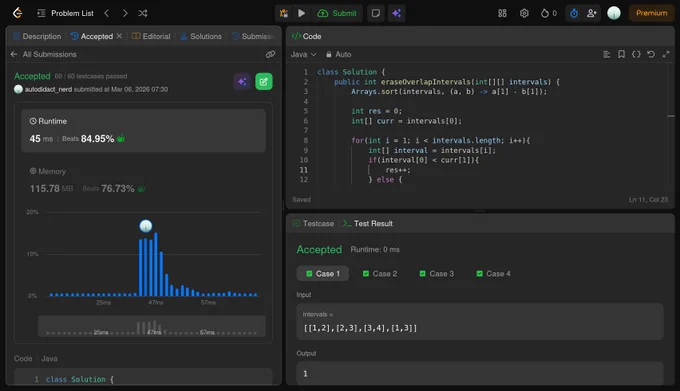Screen dimensions: 680x391
Task: Reset code to default with undo icon
Action: pyautogui.click(x=651, y=54)
